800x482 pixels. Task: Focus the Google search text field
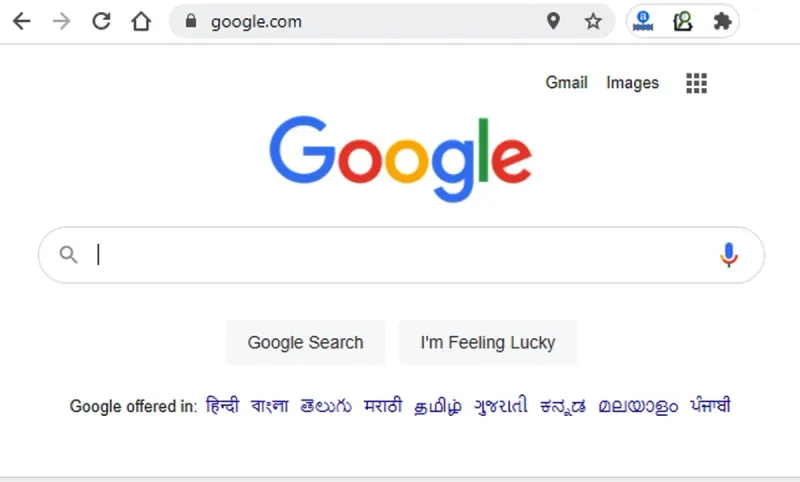400,255
